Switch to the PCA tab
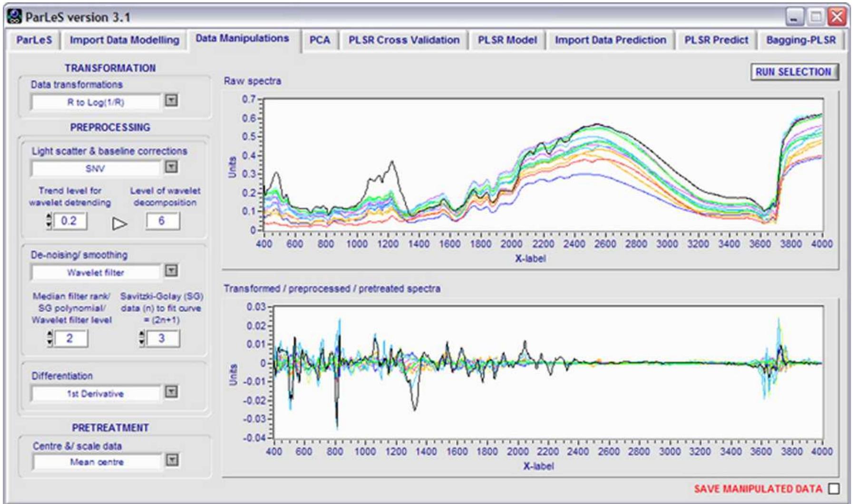 coord(320,40)
